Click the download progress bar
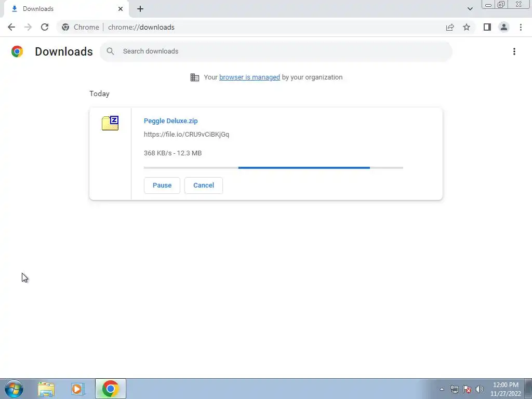 [x=273, y=168]
